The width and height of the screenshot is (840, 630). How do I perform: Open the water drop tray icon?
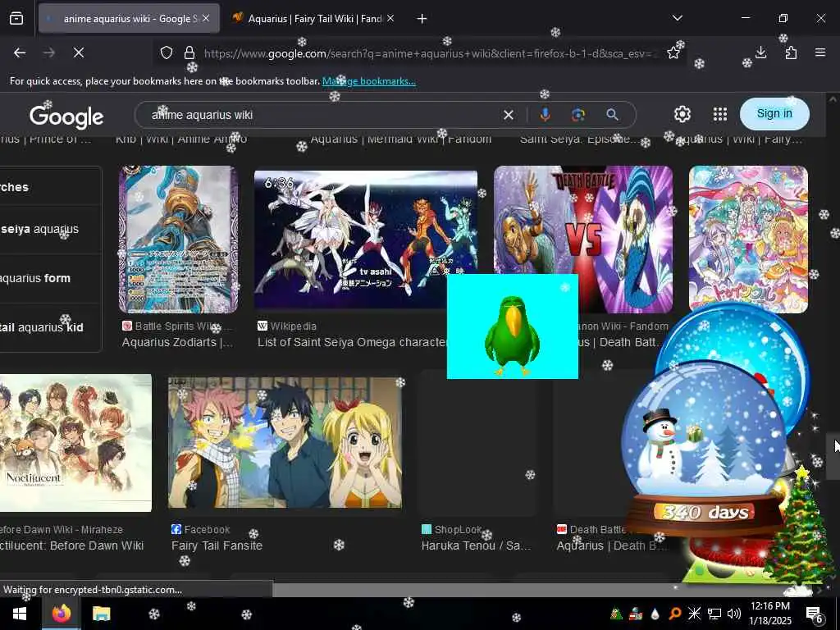click(x=655, y=614)
